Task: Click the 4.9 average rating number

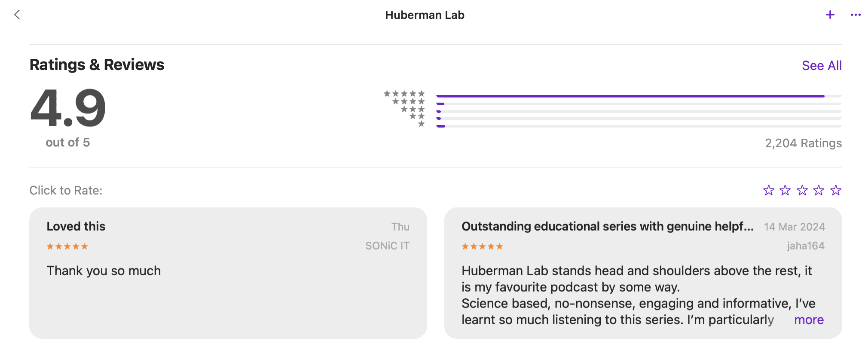Action: click(68, 108)
